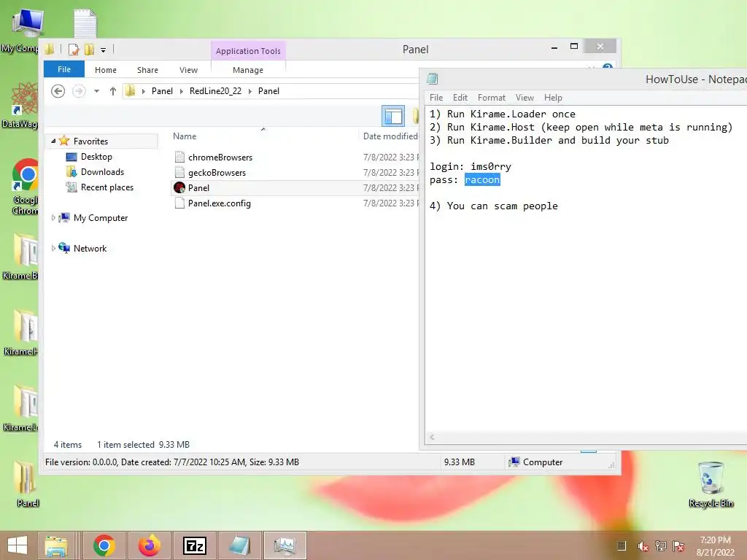Click Notepad horizontal scrollbar left arrow
747x560 pixels.
[432, 437]
